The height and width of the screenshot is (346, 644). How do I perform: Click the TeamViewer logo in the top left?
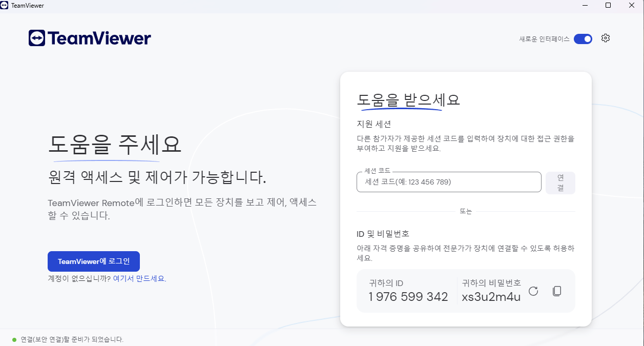click(x=90, y=37)
